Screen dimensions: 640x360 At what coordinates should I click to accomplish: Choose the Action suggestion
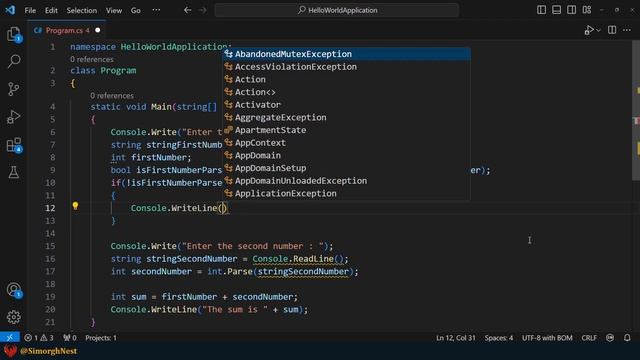[x=347, y=79]
